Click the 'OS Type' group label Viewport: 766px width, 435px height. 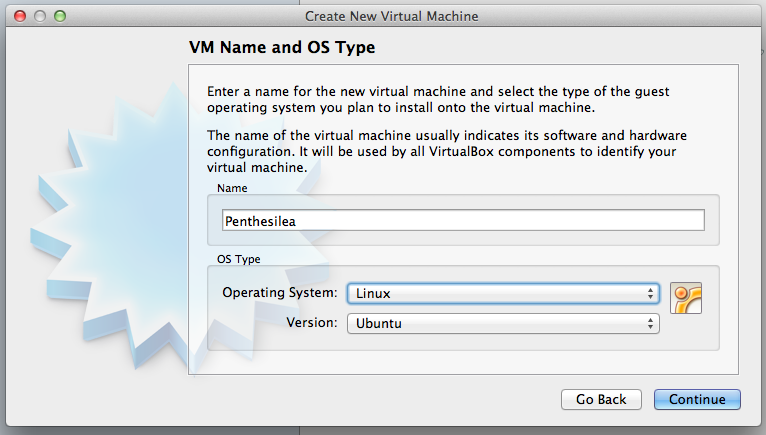(238, 259)
